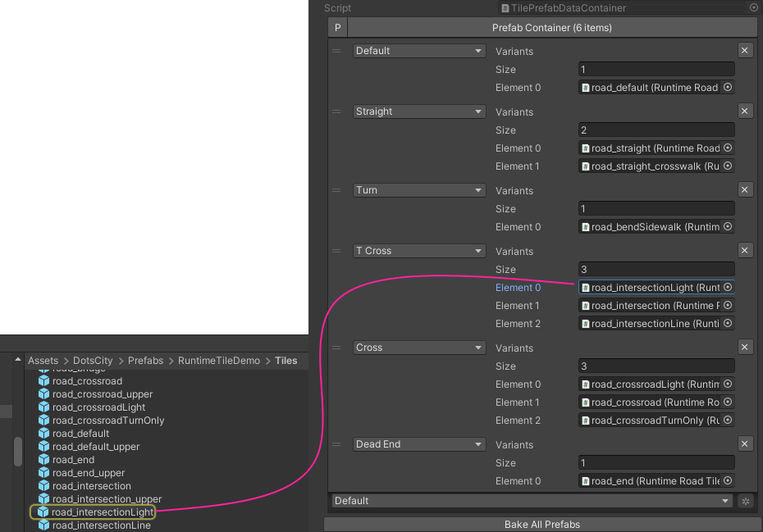Click the add button beside bottom Default dropdown
The image size is (763, 532).
746,501
